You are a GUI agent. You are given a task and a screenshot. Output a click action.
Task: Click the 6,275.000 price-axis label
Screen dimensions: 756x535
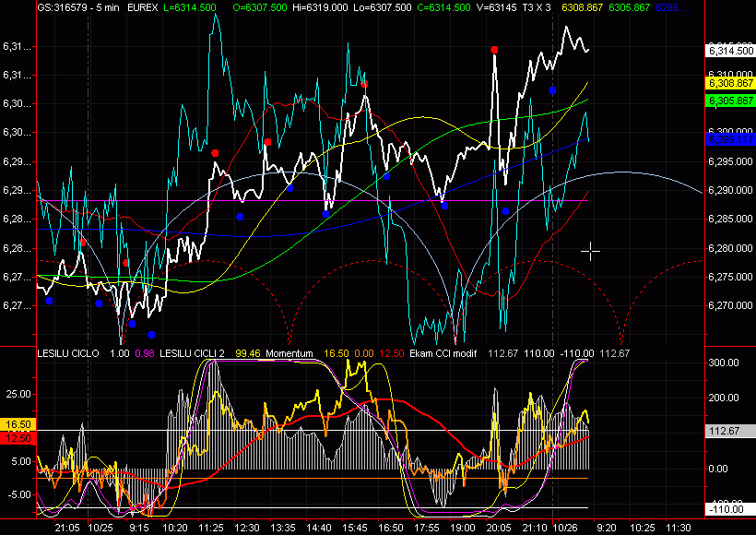(730, 277)
